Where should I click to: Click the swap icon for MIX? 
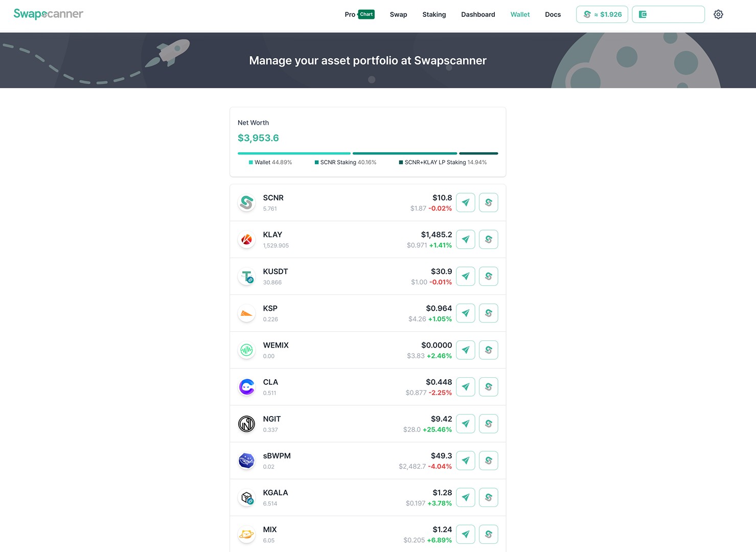(489, 534)
